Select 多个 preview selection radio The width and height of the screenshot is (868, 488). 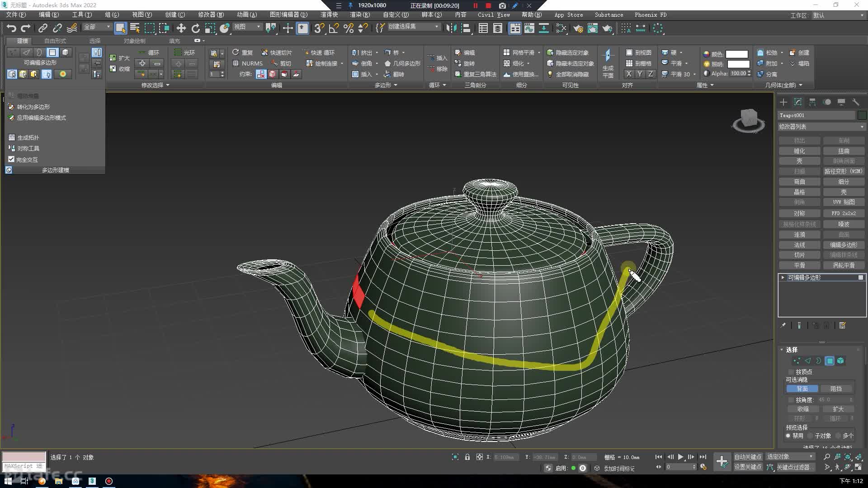pos(838,436)
